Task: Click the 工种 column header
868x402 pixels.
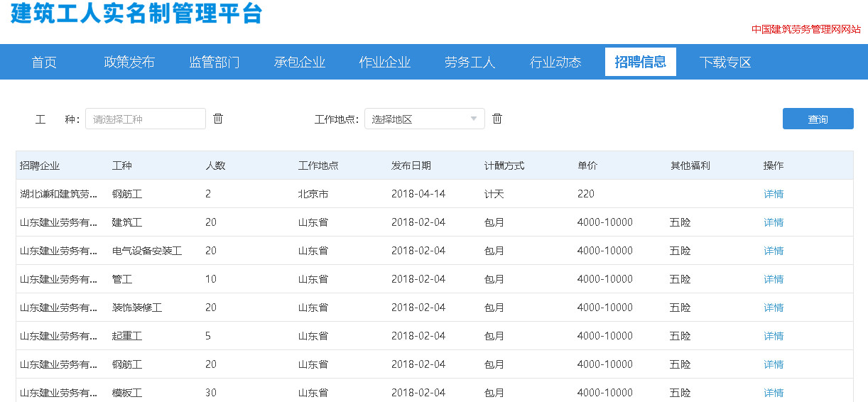Action: 122,165
